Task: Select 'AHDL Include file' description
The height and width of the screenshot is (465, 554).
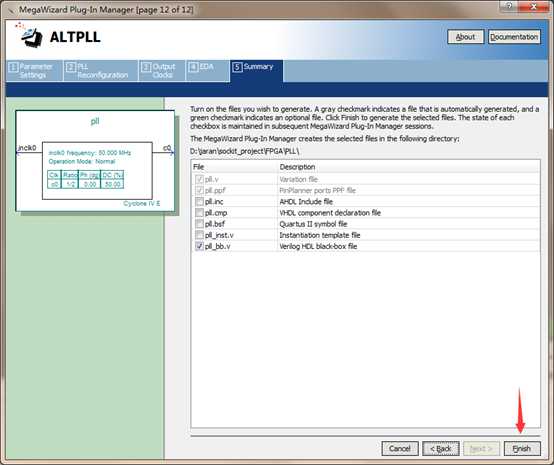Action: (x=306, y=201)
